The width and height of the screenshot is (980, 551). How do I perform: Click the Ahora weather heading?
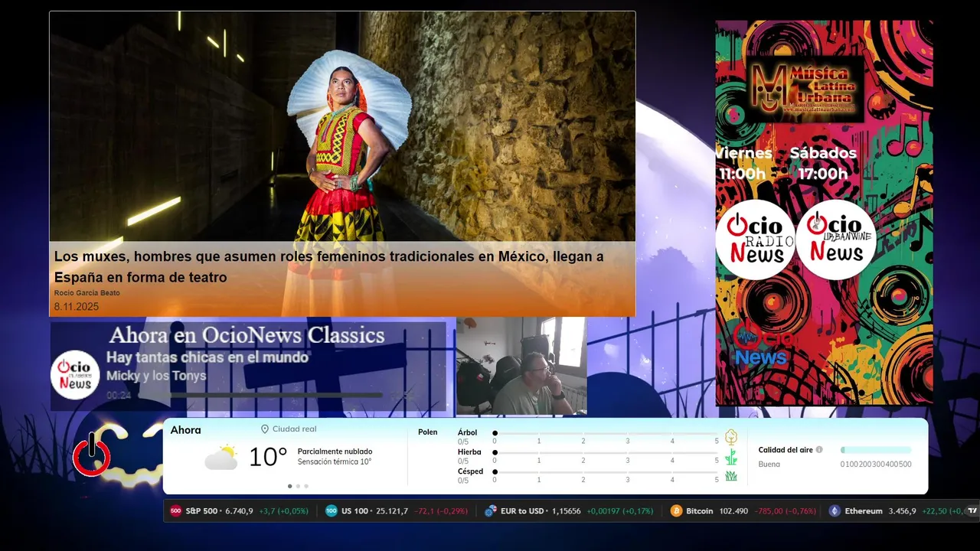click(186, 430)
